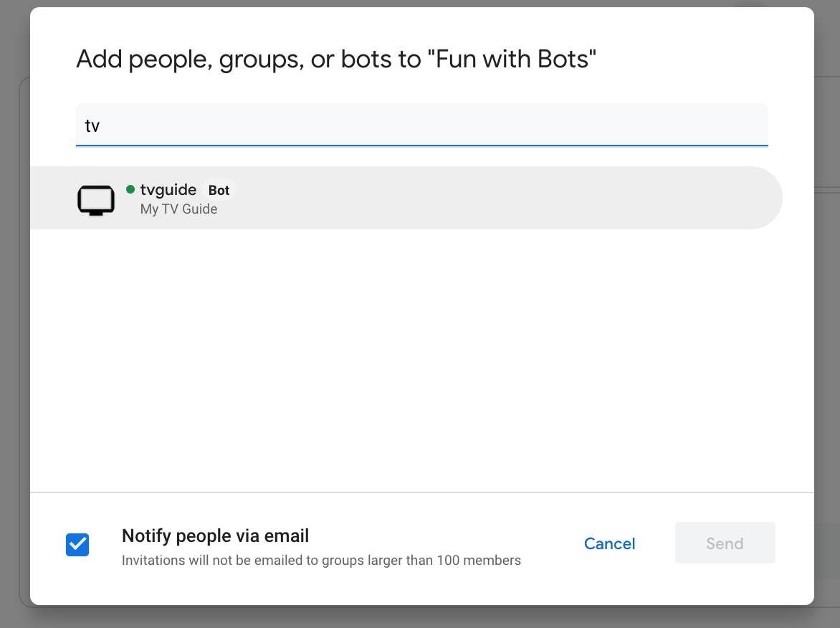Click dimmed background left of the dialog
The width and height of the screenshot is (840, 628).
(14, 323)
